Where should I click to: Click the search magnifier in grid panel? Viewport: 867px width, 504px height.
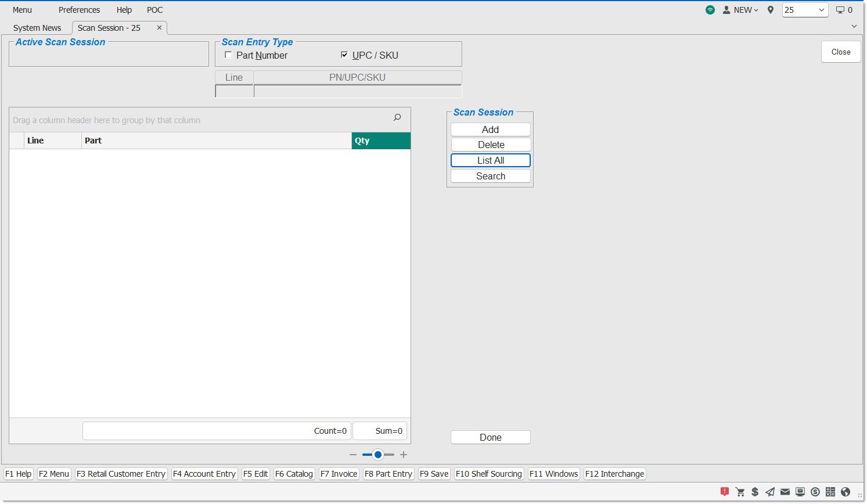tap(397, 117)
